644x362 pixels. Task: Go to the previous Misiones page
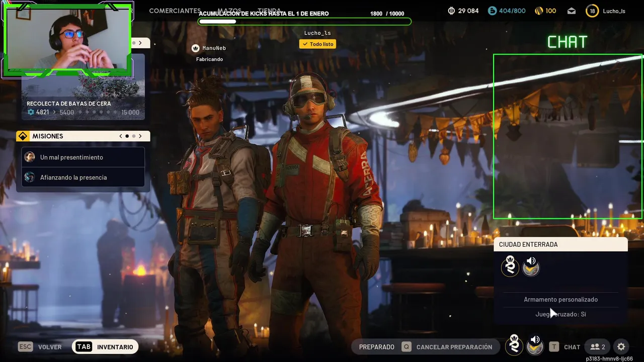coord(121,136)
